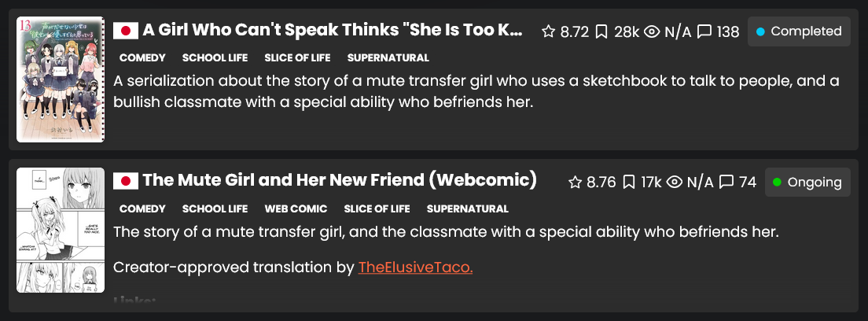Select the Ongoing status badge
This screenshot has height=321, width=868.
pyautogui.click(x=807, y=182)
